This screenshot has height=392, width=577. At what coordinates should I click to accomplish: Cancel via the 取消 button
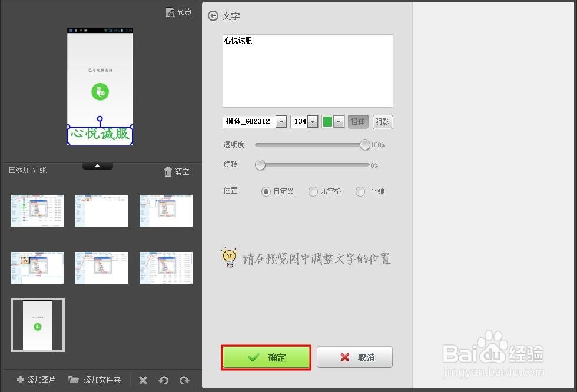[354, 357]
